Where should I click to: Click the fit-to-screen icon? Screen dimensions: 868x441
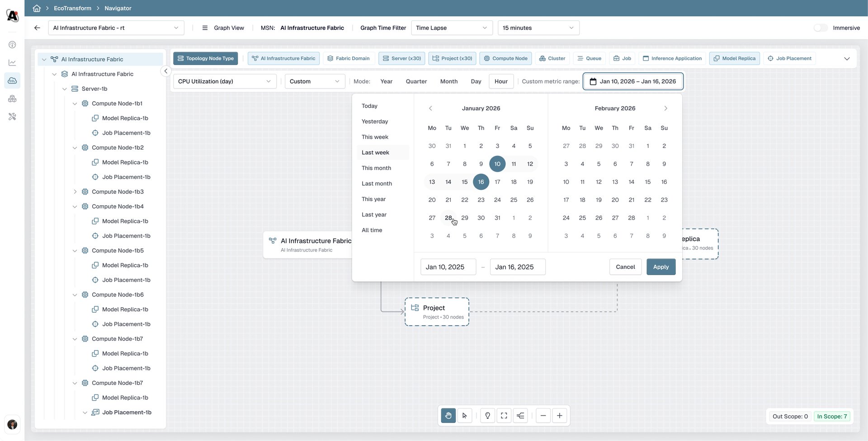[x=504, y=416]
